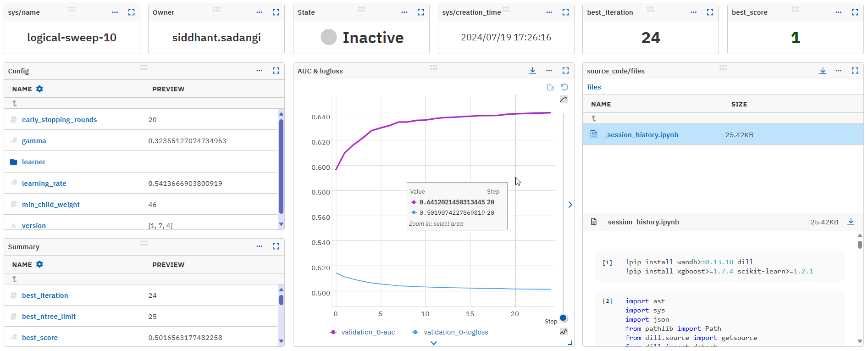
Task: Open source_code/files widget options menu
Action: 839,71
